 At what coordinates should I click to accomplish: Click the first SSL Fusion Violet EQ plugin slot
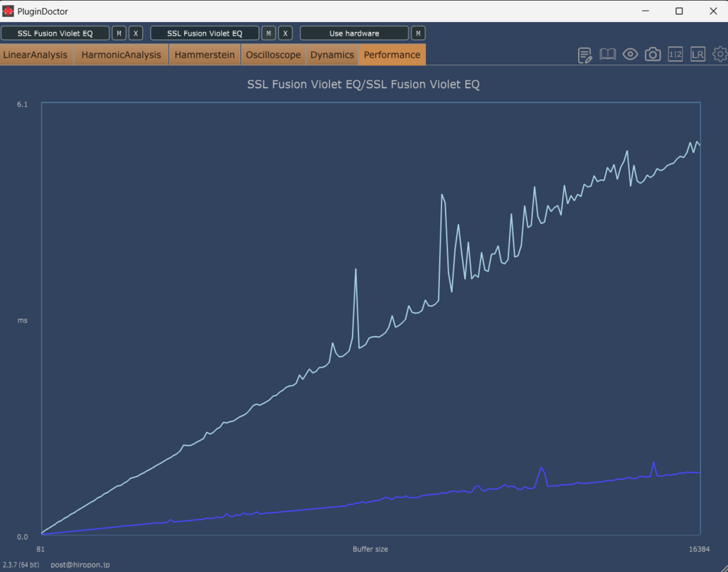[55, 33]
